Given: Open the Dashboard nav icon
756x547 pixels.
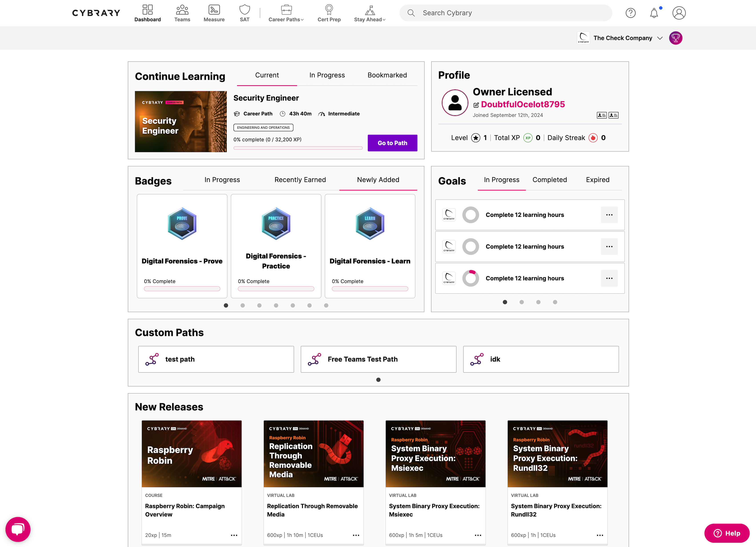Looking at the screenshot, I should (147, 10).
